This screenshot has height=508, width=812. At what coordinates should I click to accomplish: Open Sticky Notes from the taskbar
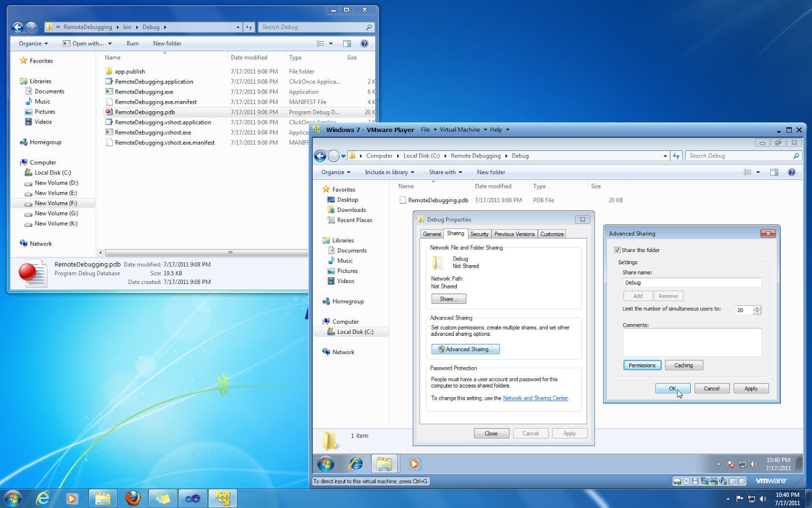(x=162, y=498)
